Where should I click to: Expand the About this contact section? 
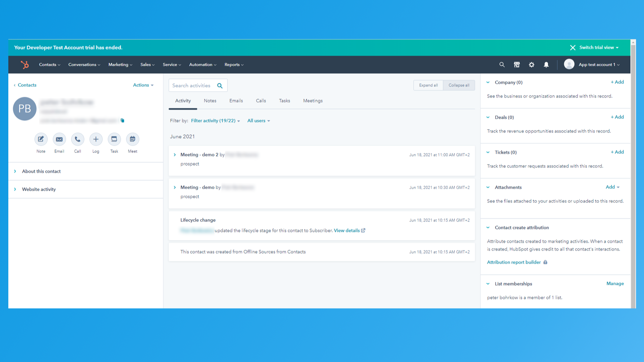41,171
